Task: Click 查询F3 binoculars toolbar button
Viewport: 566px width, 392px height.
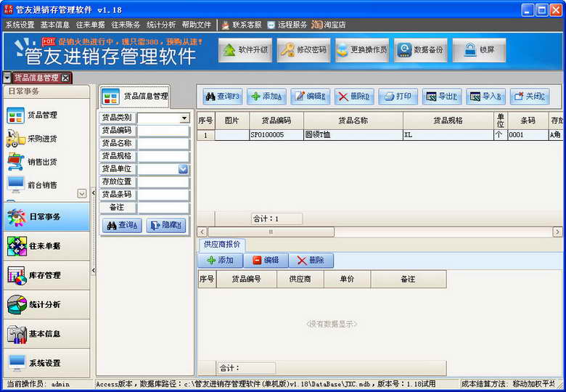Action: pos(223,97)
